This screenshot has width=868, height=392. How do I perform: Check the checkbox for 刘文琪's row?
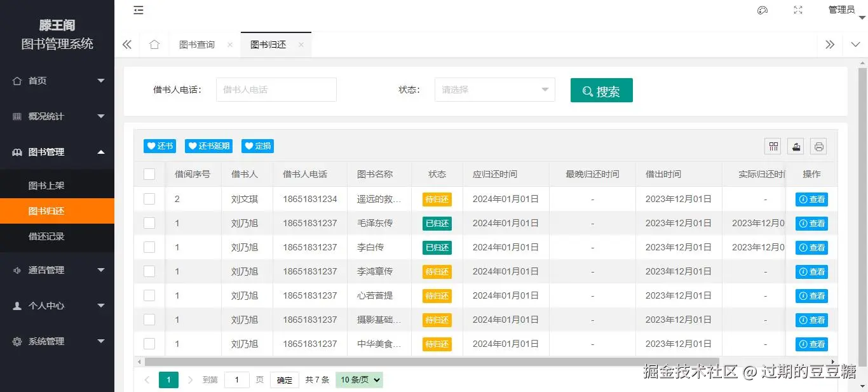tap(149, 199)
